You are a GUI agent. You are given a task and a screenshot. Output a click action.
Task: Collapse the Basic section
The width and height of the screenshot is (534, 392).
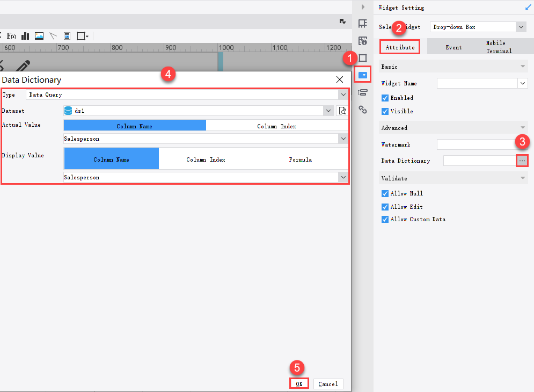(523, 67)
